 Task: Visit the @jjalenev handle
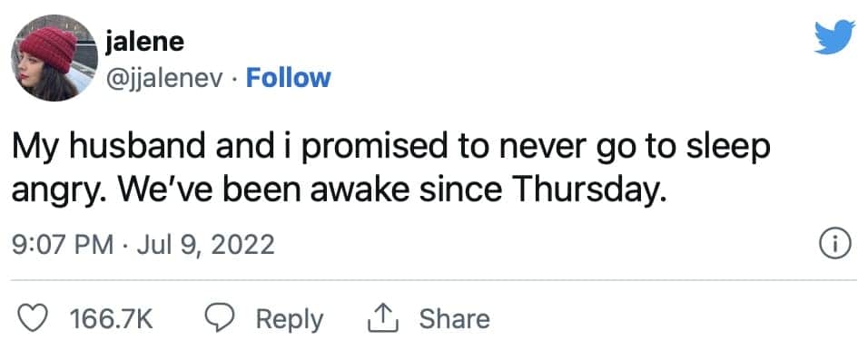click(x=164, y=79)
